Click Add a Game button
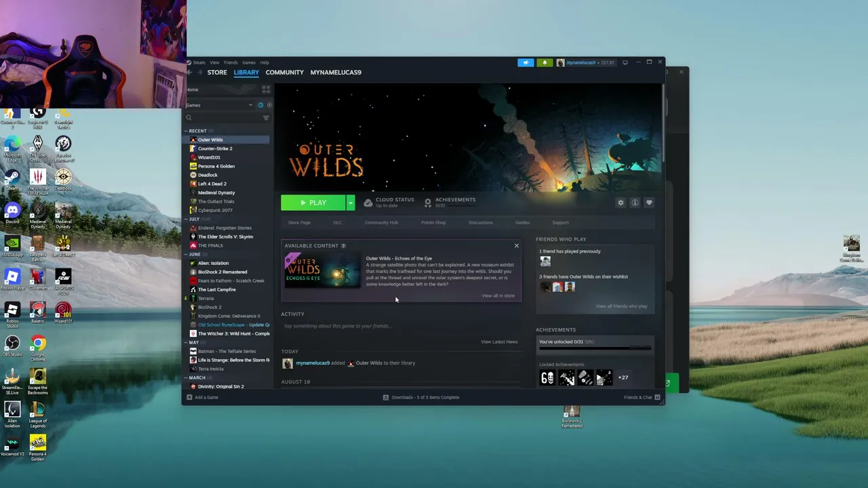This screenshot has width=868, height=488. click(203, 397)
